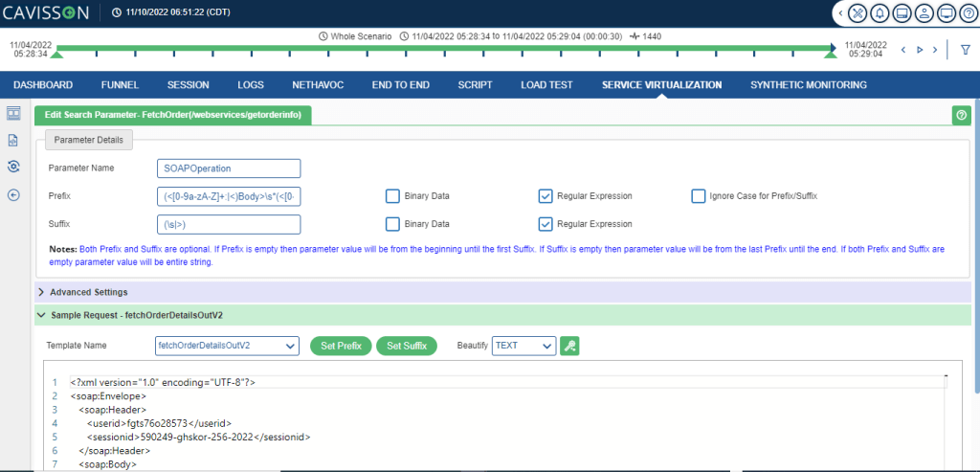Image resolution: width=980 pixels, height=472 pixels.
Task: Click the green key search icon
Action: coord(569,346)
